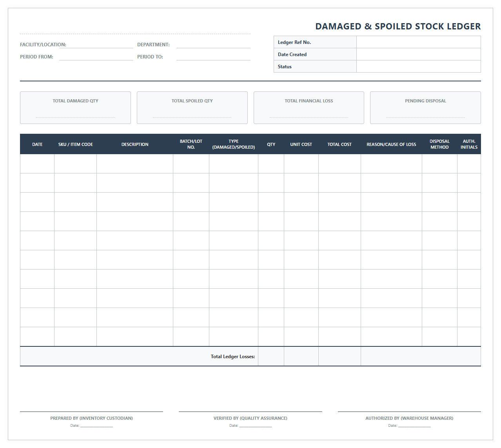
Task: Click QTY cell in Total Ledger Losses row
Action: 271,357
